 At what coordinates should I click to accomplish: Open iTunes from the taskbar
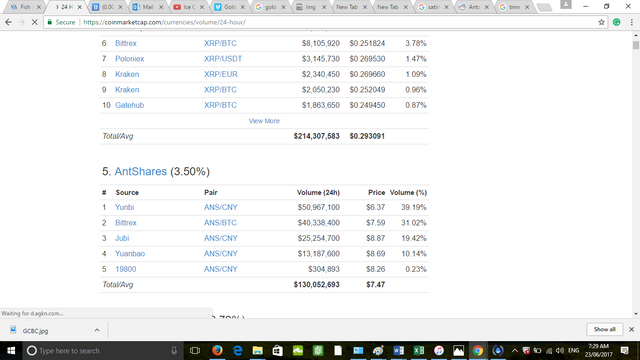[438, 351]
